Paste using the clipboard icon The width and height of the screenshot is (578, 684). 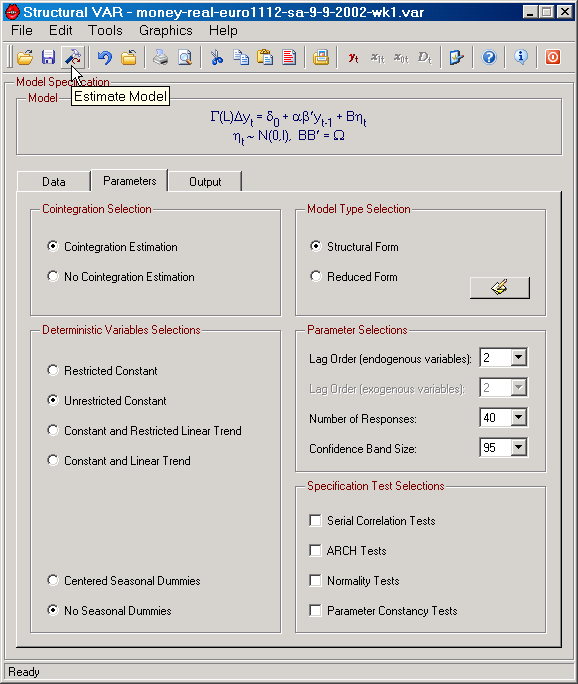coord(265,57)
